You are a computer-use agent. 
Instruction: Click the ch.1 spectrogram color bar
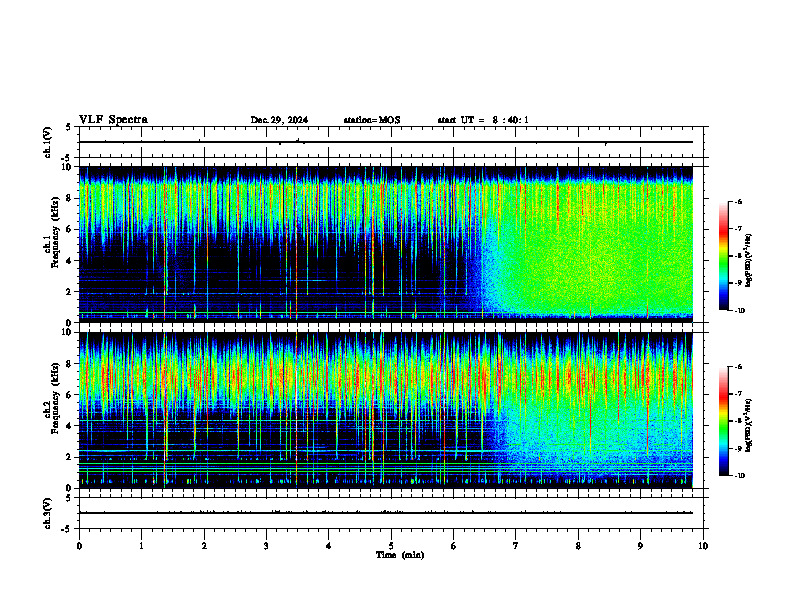724,256
